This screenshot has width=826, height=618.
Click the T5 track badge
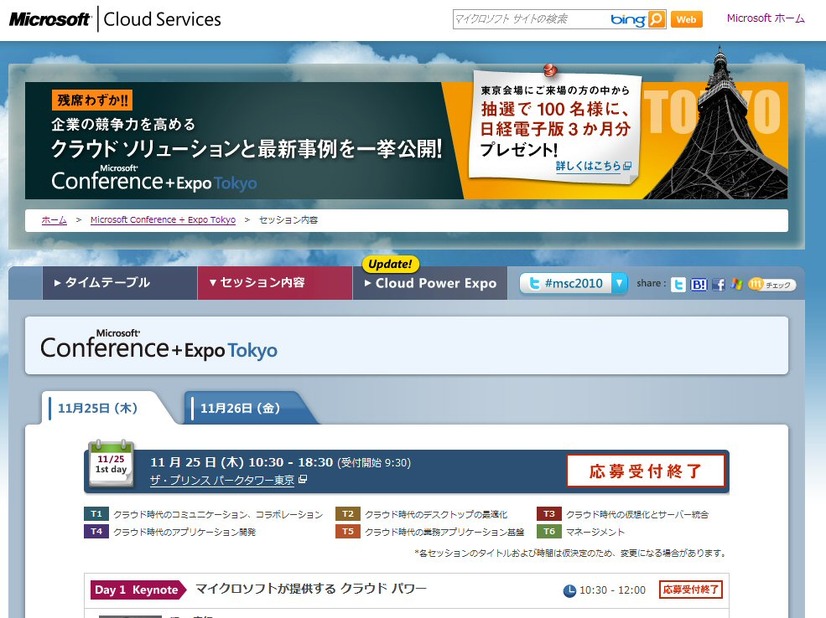pyautogui.click(x=348, y=532)
